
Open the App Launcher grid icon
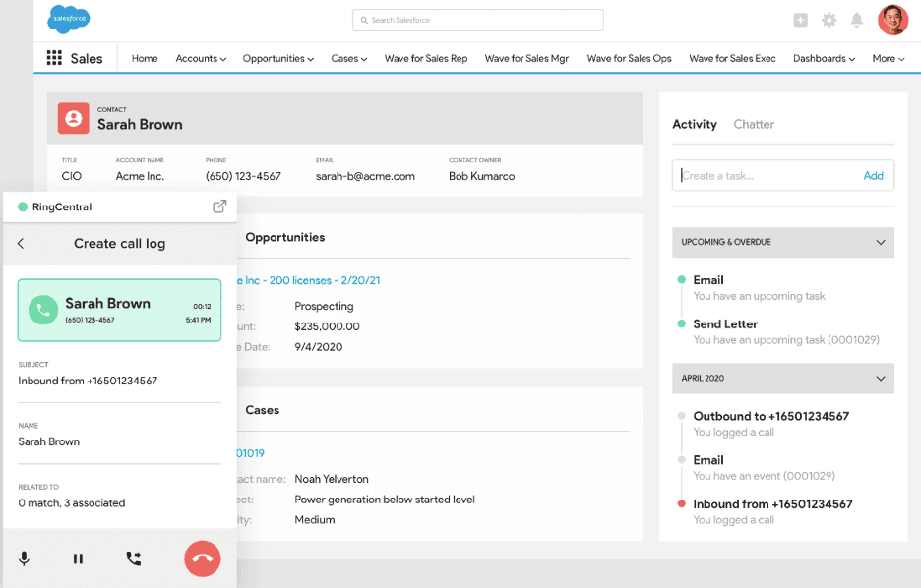(54, 57)
